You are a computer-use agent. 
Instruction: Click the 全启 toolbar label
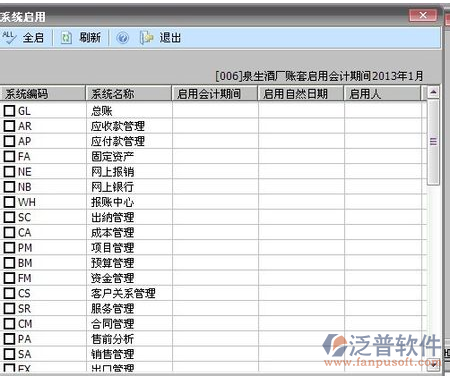click(33, 38)
